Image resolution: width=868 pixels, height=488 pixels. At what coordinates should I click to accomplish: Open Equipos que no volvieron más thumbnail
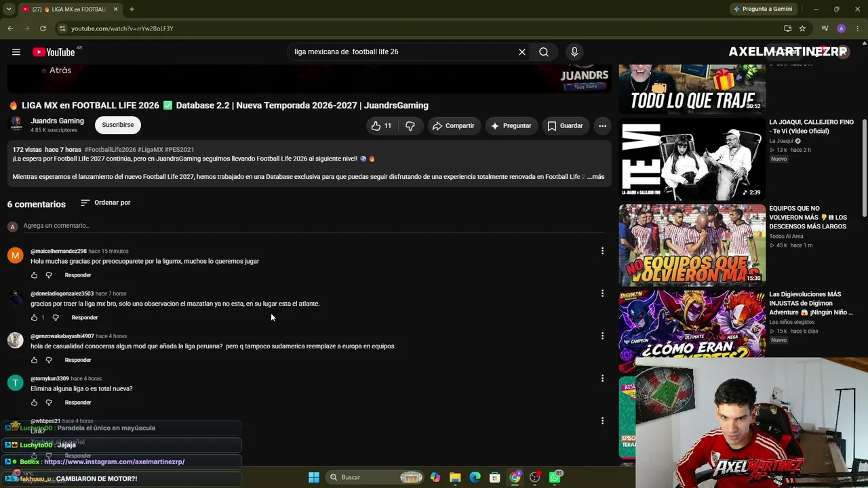tap(692, 245)
